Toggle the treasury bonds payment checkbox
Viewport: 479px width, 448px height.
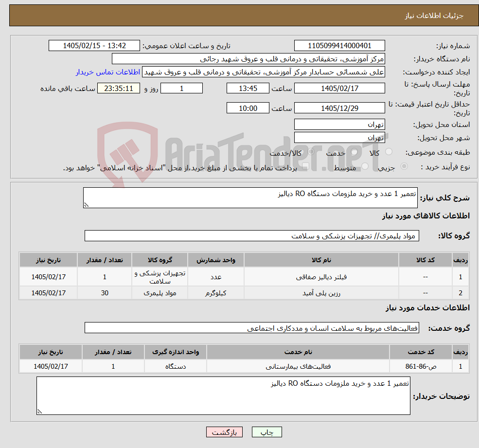305,166
